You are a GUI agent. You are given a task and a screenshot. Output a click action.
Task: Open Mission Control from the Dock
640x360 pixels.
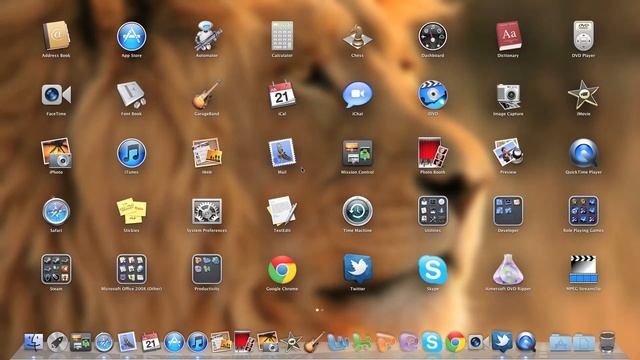pyautogui.click(x=81, y=342)
